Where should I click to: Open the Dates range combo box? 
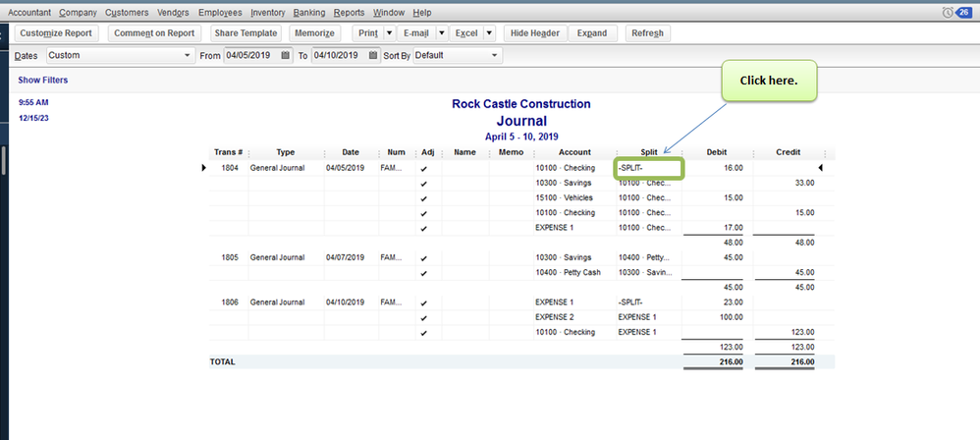[x=120, y=55]
